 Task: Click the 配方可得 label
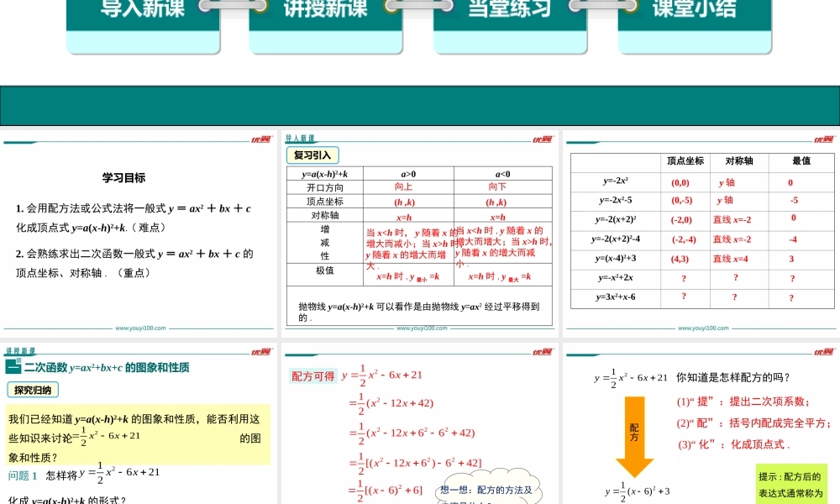[312, 376]
